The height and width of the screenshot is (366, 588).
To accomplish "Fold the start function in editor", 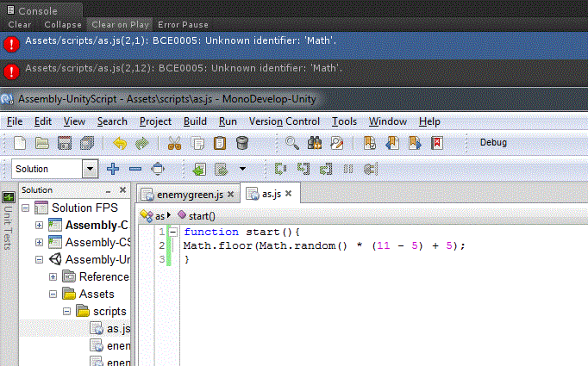I will pos(173,233).
